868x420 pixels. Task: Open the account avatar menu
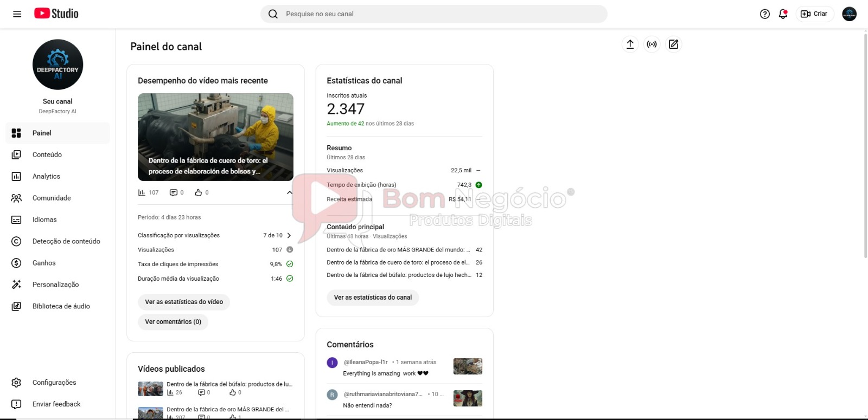click(849, 14)
